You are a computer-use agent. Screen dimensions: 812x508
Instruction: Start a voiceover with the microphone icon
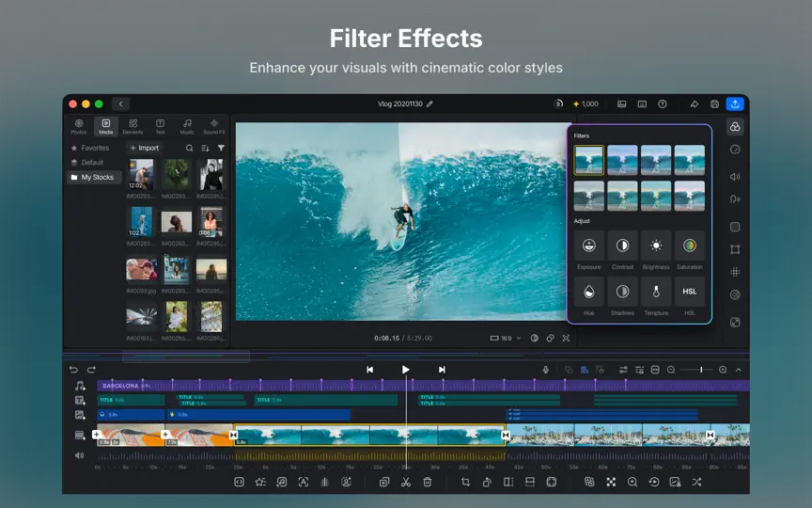coord(545,370)
